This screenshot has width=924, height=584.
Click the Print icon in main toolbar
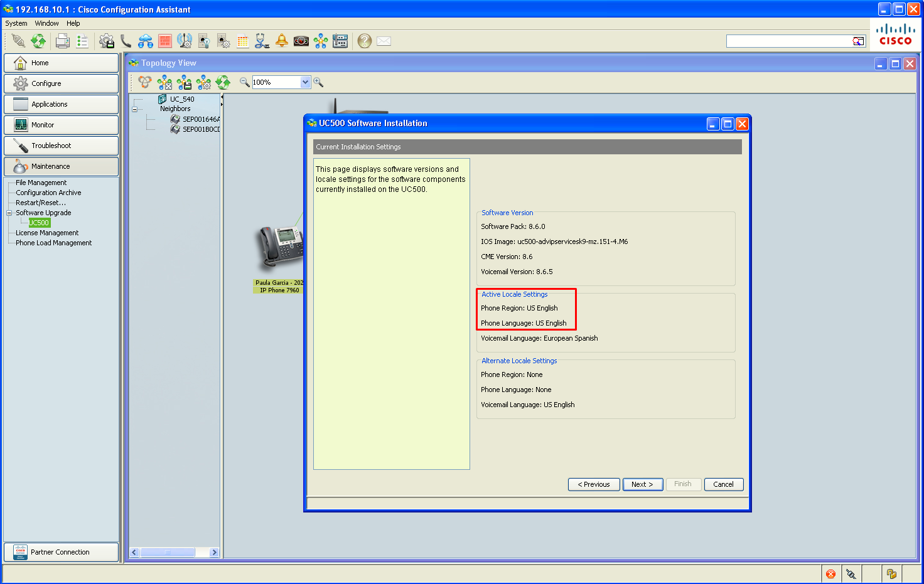tap(63, 41)
